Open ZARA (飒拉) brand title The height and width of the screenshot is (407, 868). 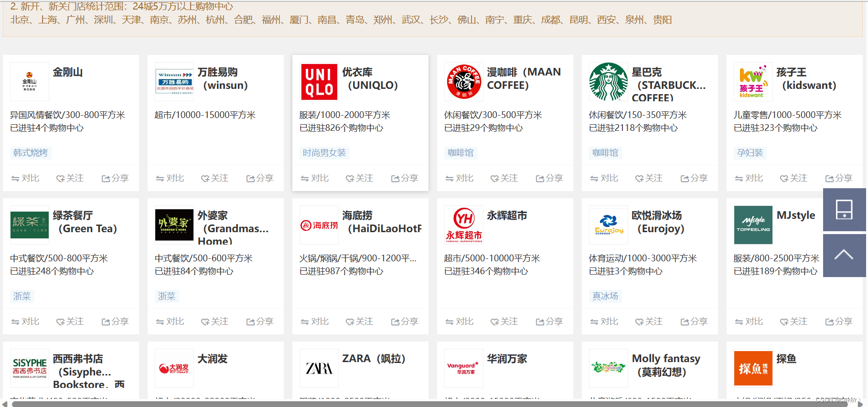point(374,359)
